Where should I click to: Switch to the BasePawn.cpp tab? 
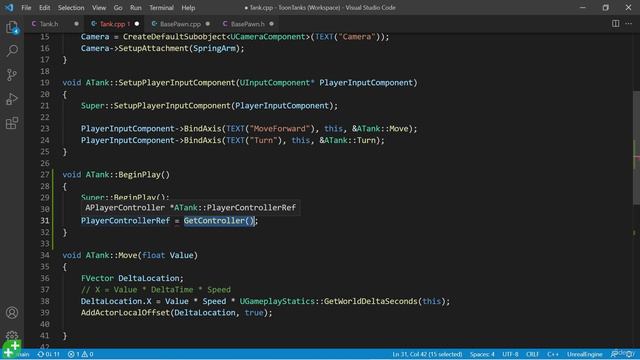[180, 24]
